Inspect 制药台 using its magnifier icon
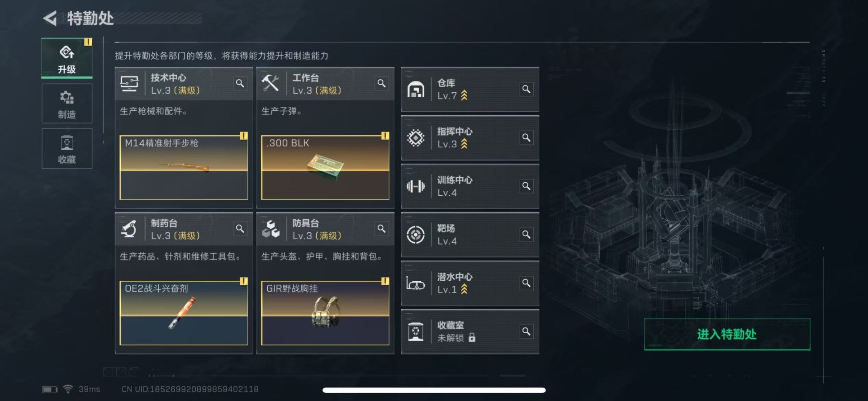868x401 pixels. (240, 229)
